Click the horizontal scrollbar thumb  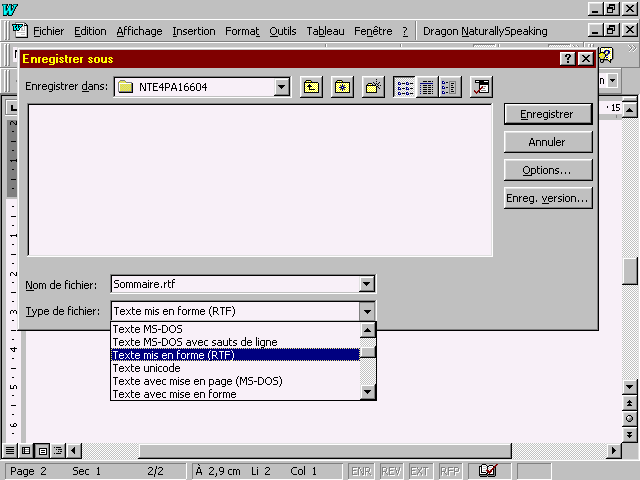point(325,451)
